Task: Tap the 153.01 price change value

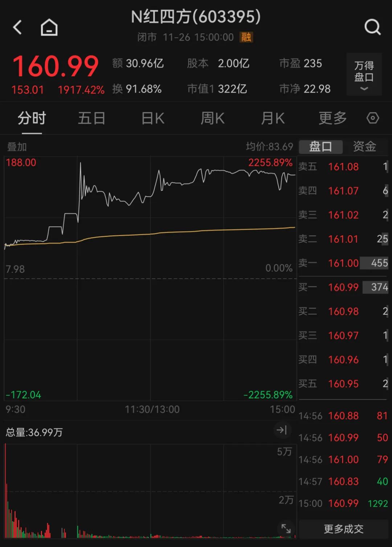Action: [x=28, y=90]
